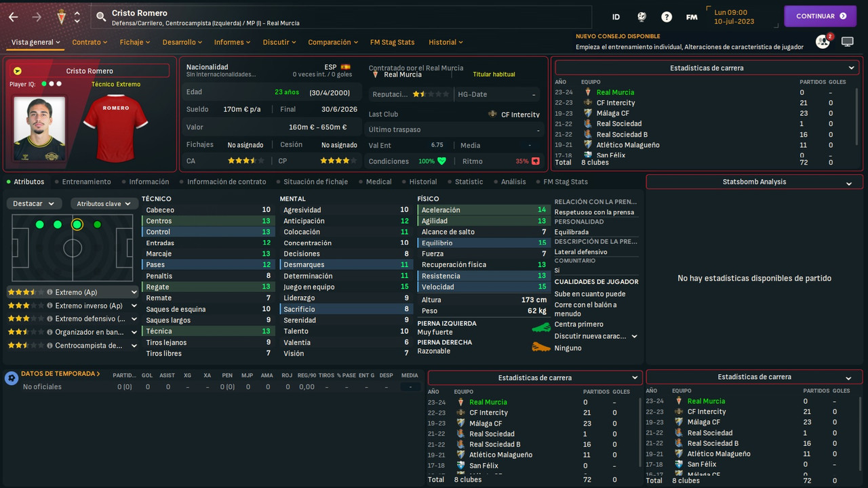
Task: Click info icon next to Extremo (Ap)
Action: pyautogui.click(x=50, y=293)
